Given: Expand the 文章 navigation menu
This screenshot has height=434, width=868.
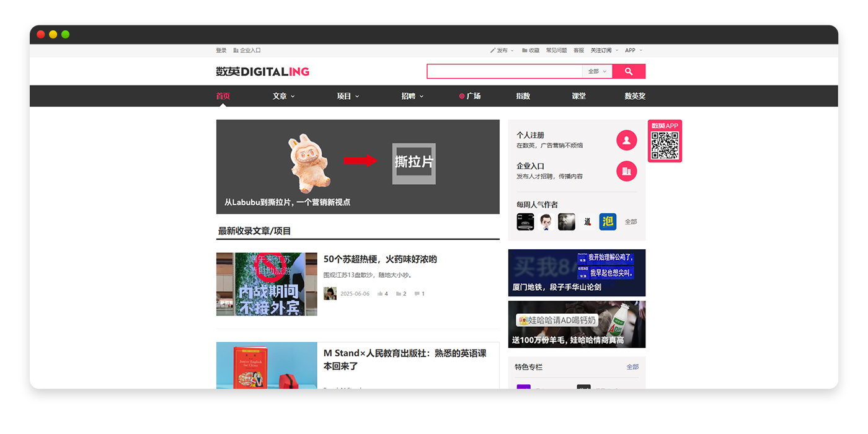Looking at the screenshot, I should (283, 96).
